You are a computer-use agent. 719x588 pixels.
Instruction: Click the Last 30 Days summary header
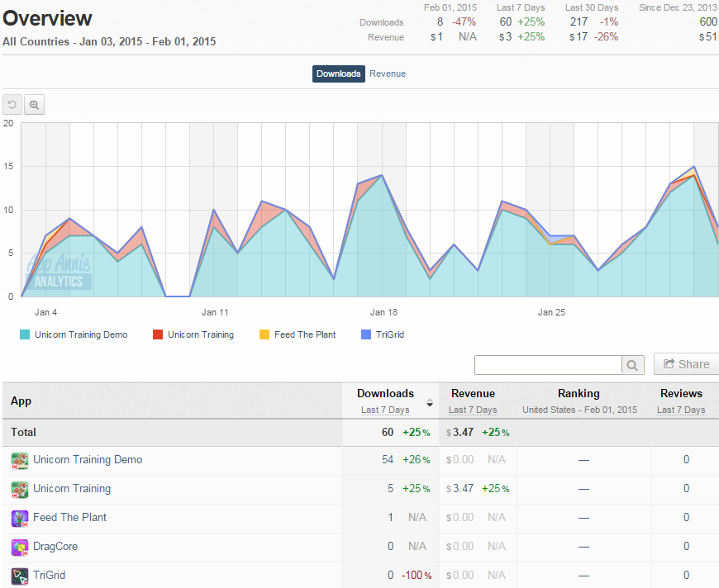(x=592, y=7)
